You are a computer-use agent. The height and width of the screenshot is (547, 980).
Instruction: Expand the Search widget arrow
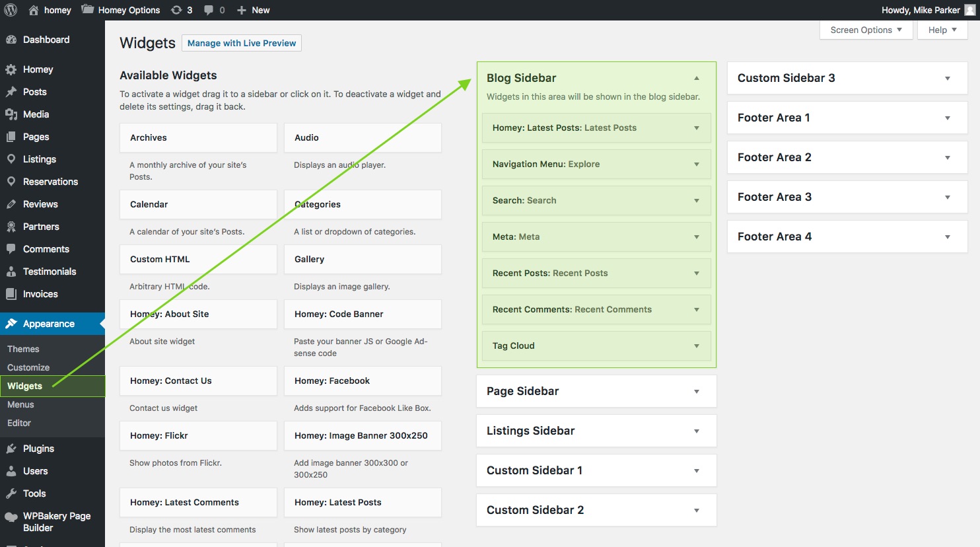696,201
